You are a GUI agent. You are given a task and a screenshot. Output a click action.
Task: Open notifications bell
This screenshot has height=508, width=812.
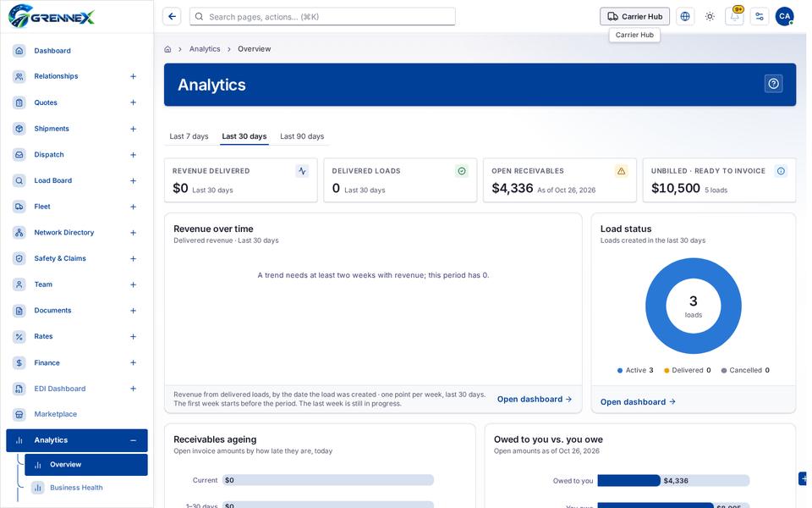(x=734, y=17)
